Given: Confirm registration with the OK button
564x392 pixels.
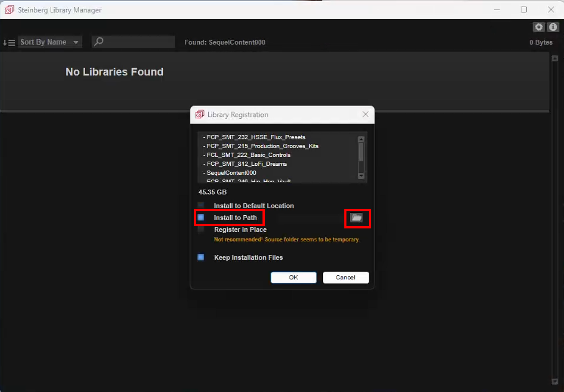Looking at the screenshot, I should 293,278.
